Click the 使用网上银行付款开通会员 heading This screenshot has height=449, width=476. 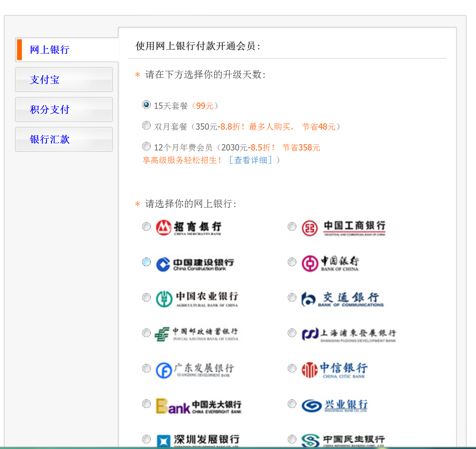[x=198, y=46]
